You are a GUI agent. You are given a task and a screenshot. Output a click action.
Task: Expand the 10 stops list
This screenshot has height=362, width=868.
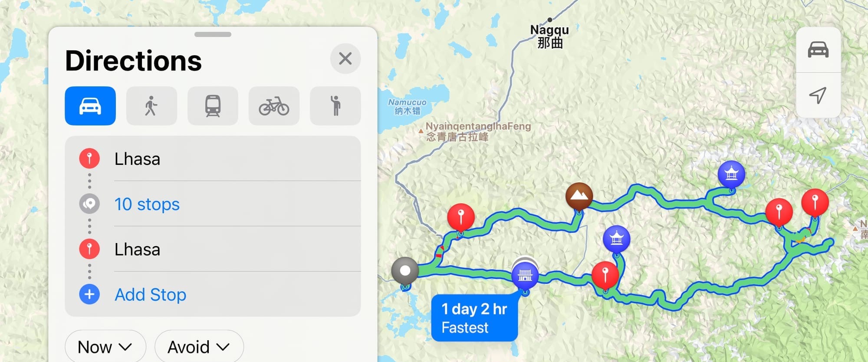(x=147, y=204)
